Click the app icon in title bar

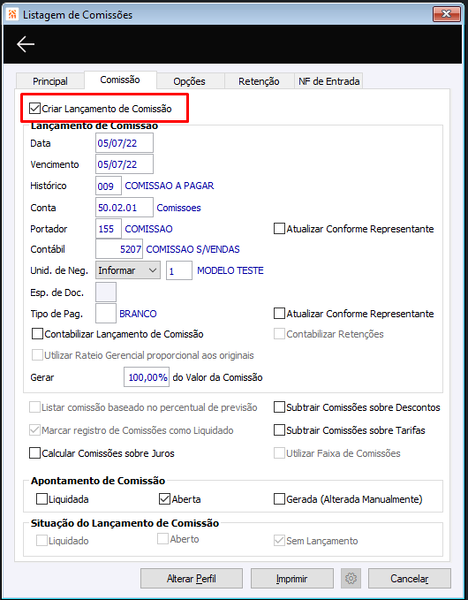coord(13,15)
